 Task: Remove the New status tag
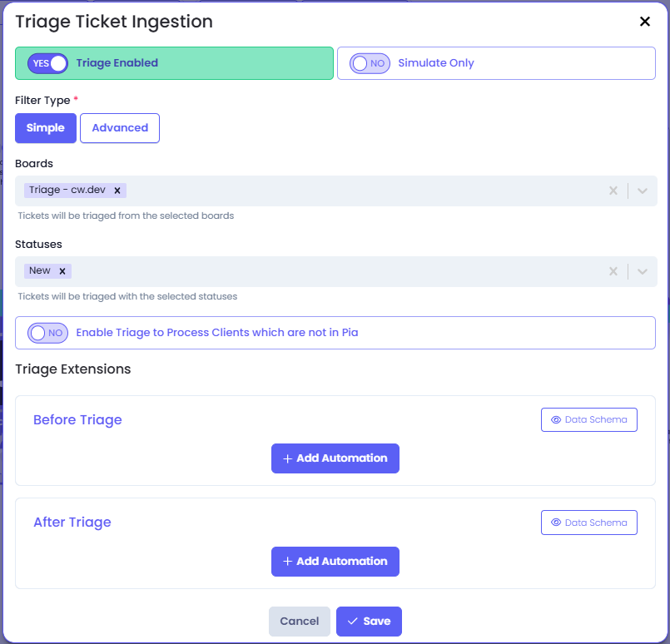(62, 271)
